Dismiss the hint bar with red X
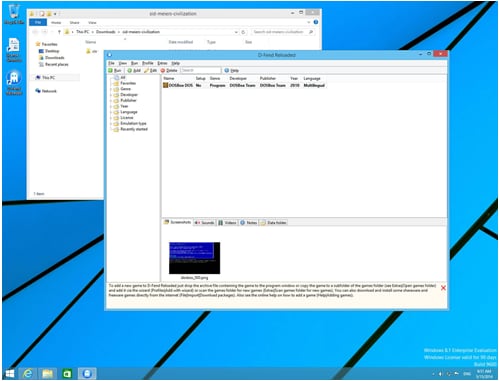The image size is (499, 381). 443,288
